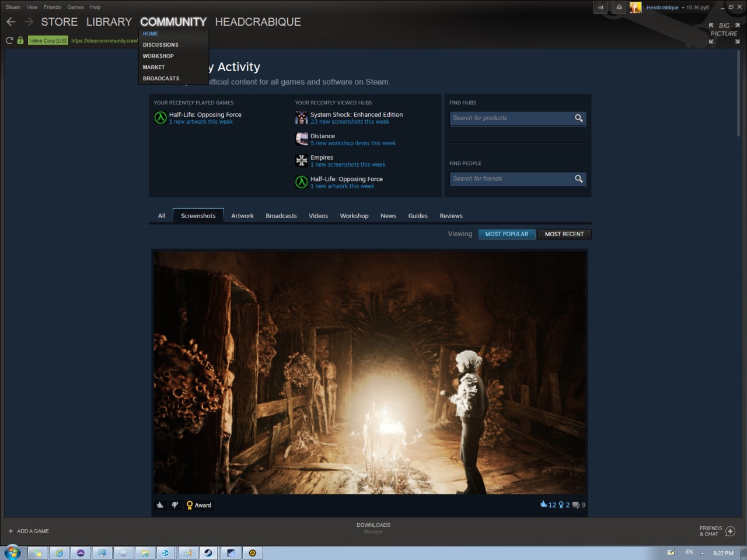Open the announcements megaphone icon

[601, 8]
